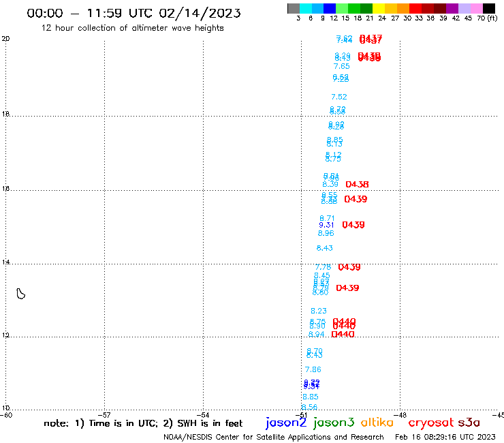Image resolution: width=504 pixels, height=443 pixels.
Task: Click the wave height value 7.52
Action: [339, 97]
